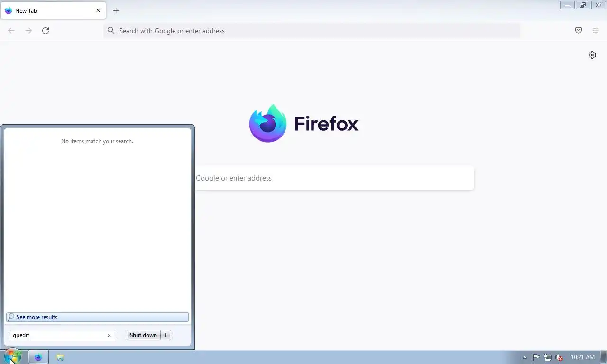Image resolution: width=607 pixels, height=364 pixels.
Task: Click the gpedit Start menu search field
Action: pyautogui.click(x=62, y=335)
